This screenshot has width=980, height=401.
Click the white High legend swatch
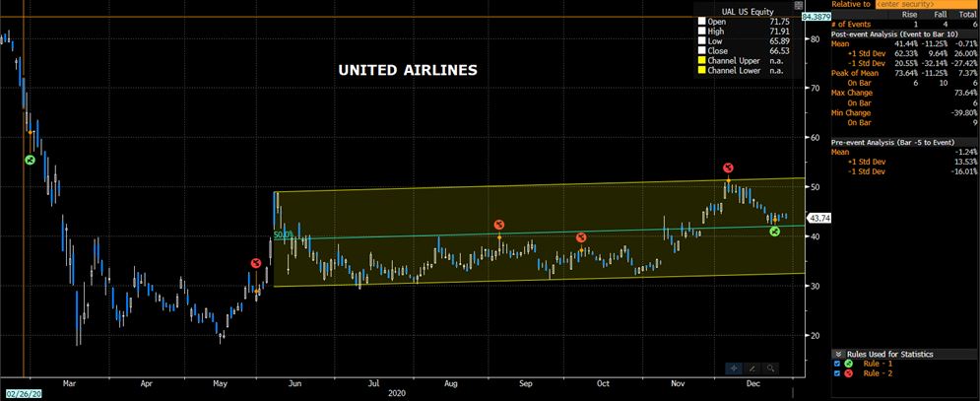tap(702, 31)
